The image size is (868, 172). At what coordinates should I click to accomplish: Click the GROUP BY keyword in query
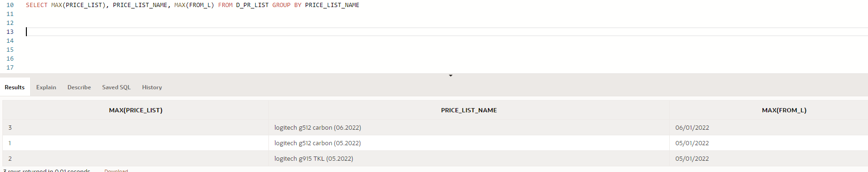click(287, 5)
